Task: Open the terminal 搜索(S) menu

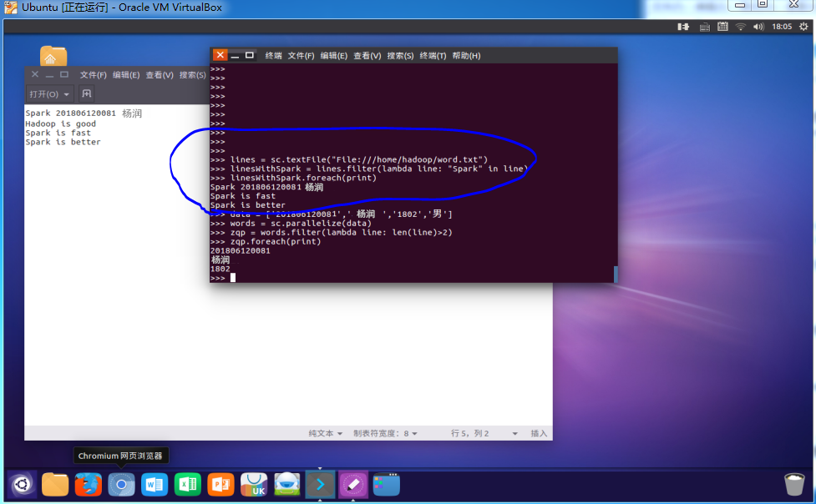Action: pyautogui.click(x=400, y=56)
